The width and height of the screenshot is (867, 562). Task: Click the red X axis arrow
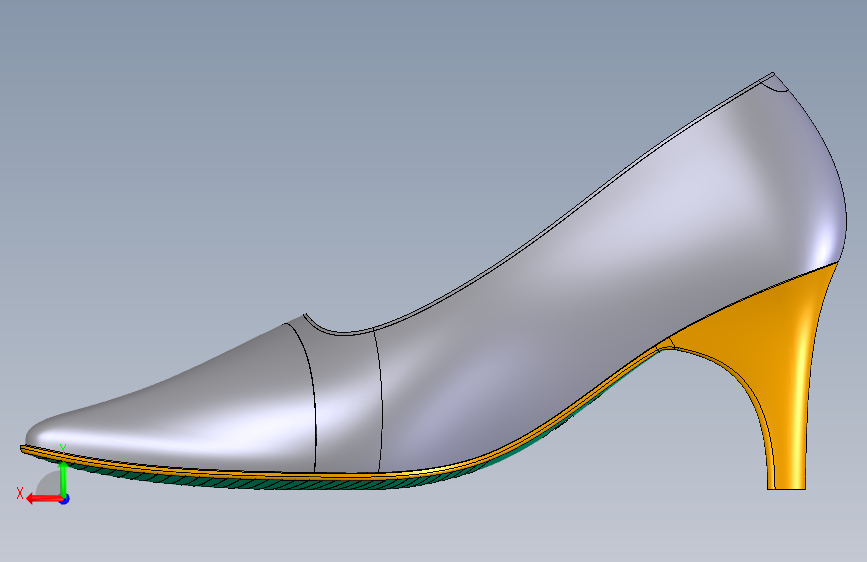pos(43,499)
